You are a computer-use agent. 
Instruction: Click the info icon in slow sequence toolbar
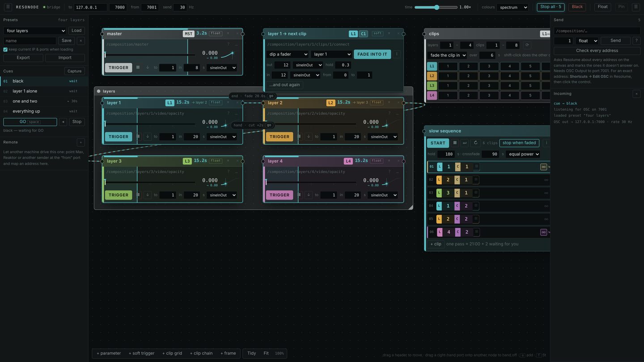pos(546,143)
